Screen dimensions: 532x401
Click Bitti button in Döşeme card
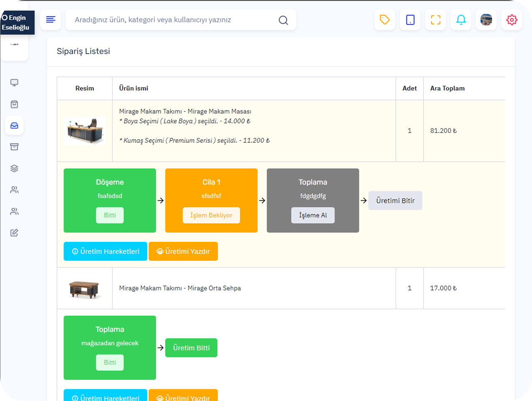tap(110, 215)
